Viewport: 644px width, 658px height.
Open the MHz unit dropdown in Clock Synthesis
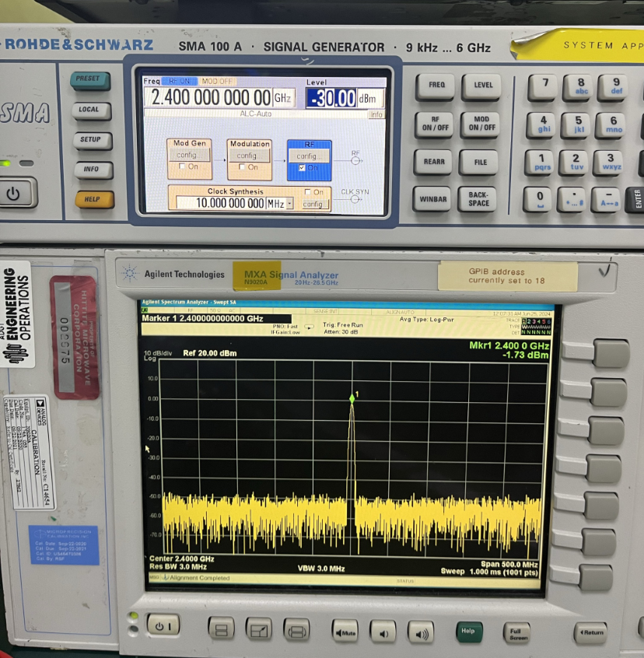pyautogui.click(x=289, y=203)
